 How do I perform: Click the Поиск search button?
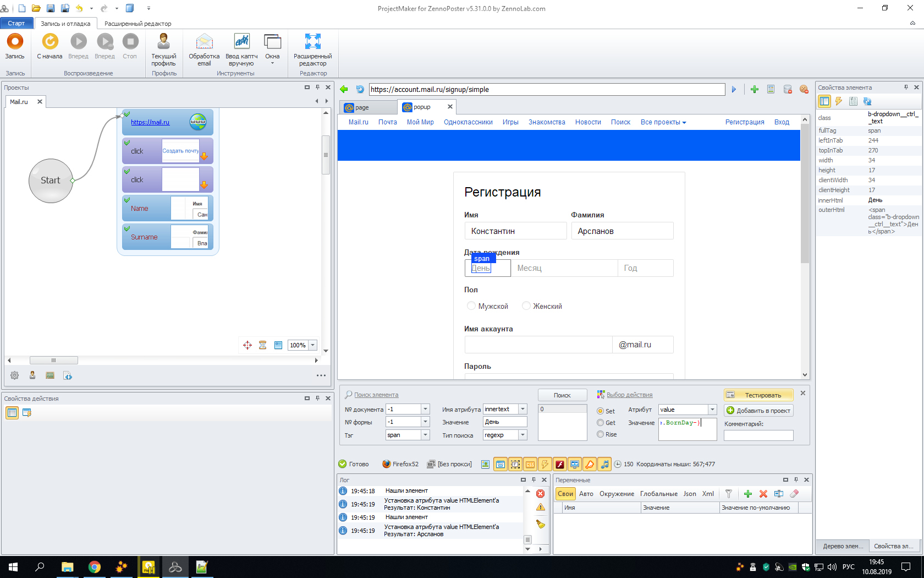[562, 395]
